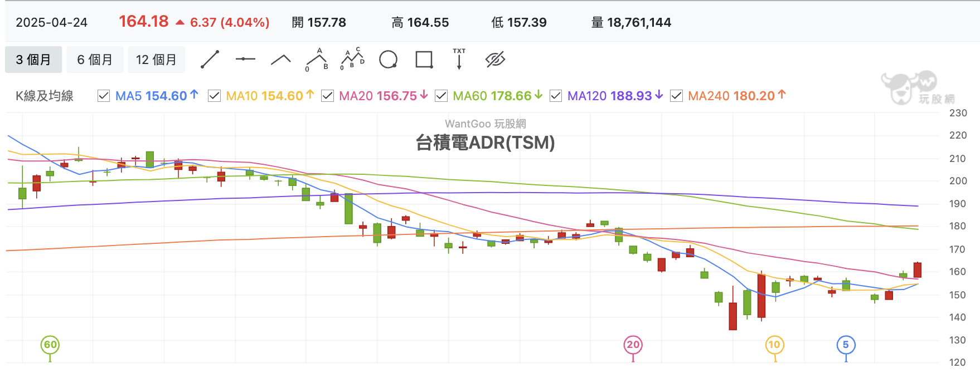Click the low price 低 157.39
Viewport: 980px width, 373px height.
point(518,22)
